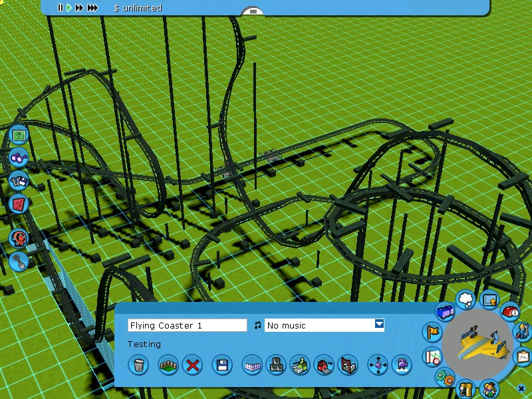Open the park map icon on left sidebar
Screen dimensions: 532x399
[x=19, y=134]
